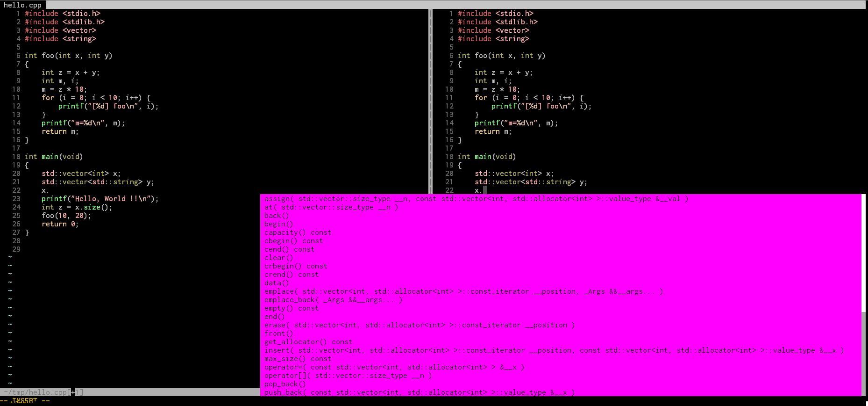Click /tmp/hello.cpp status line of left window
Viewport: 868px width, 406px height.
pyautogui.click(x=130, y=392)
